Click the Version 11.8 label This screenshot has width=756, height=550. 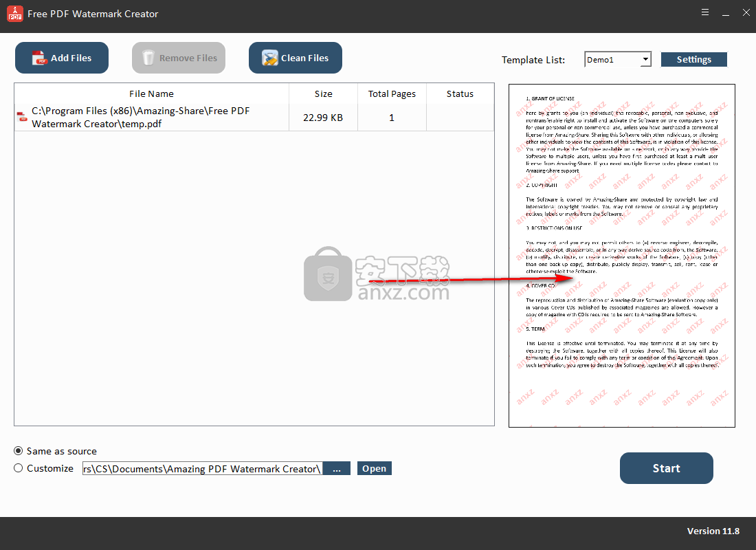[713, 531]
